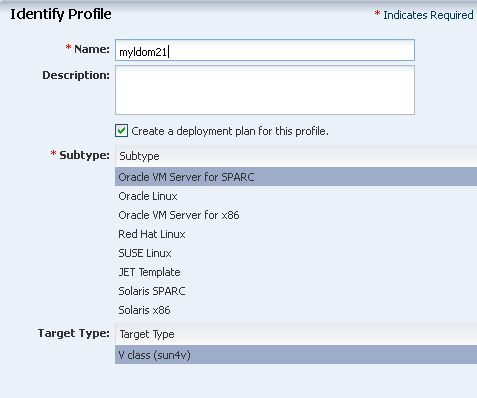
Task: Select SUSE Linux subtype
Action: [x=296, y=253]
